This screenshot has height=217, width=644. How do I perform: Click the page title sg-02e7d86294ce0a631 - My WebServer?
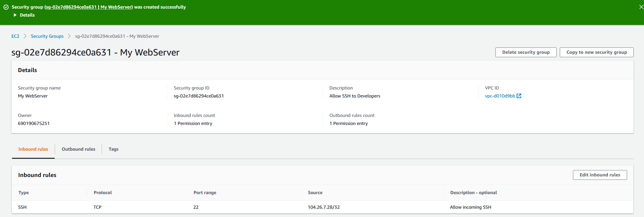tap(95, 53)
